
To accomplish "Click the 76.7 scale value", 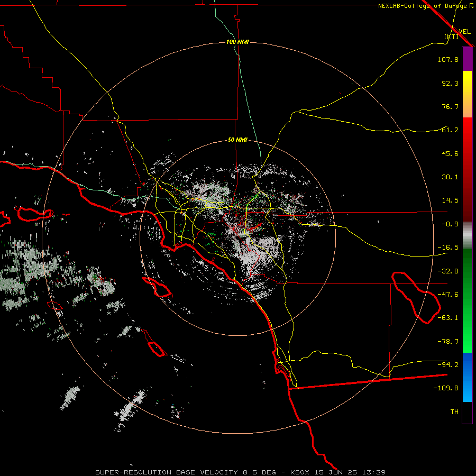I will tap(450, 106).
